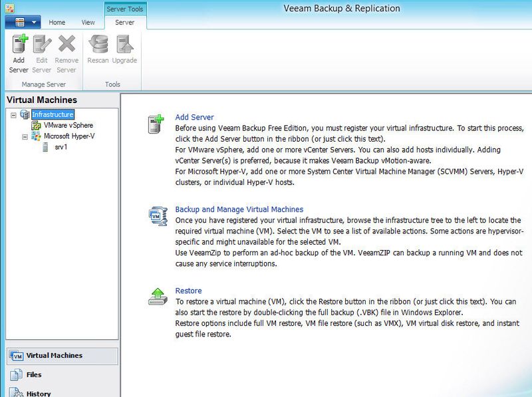Click the History view icon in the sidebar
Screen dimensions: 532x397
[x=15, y=391]
